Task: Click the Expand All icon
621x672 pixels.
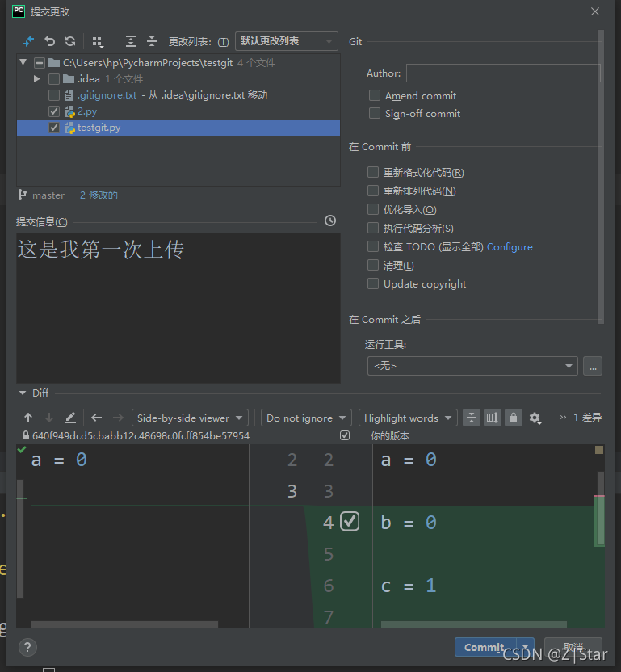Action: tap(131, 41)
